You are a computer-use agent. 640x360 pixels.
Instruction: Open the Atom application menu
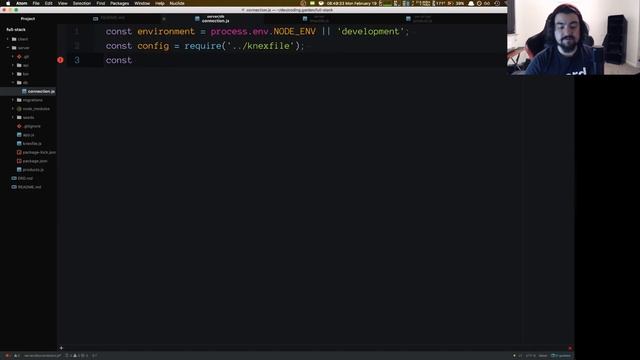click(x=21, y=3)
